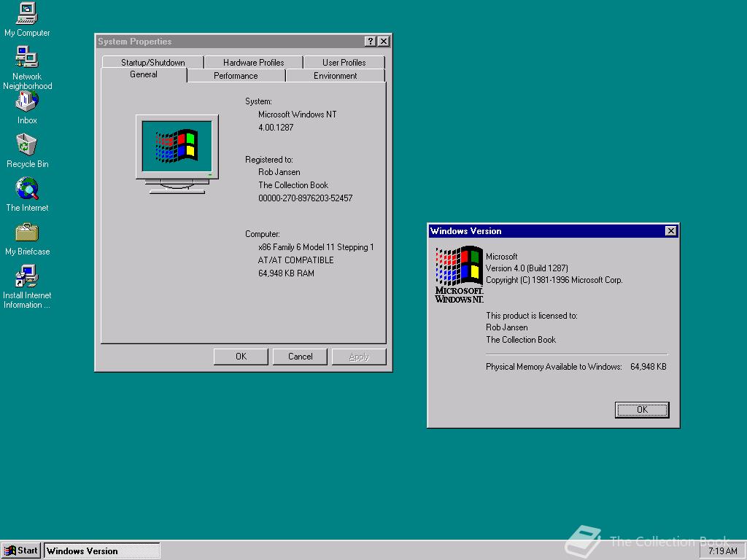This screenshot has width=747, height=560.
Task: Click OK in System Properties
Action: pyautogui.click(x=241, y=357)
